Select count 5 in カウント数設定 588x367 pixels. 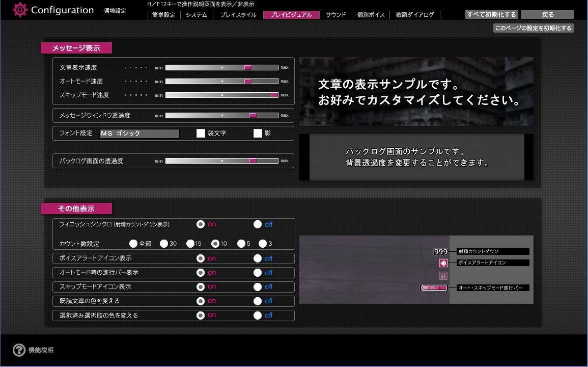coord(241,244)
